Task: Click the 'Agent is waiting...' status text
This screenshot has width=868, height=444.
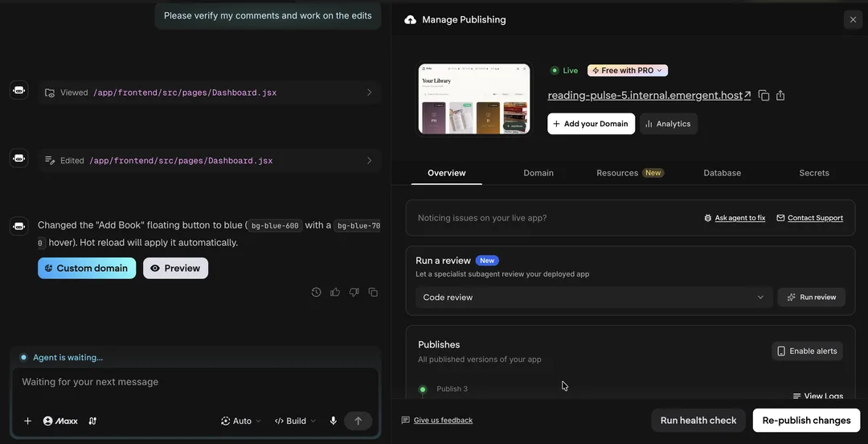Action: pyautogui.click(x=68, y=357)
